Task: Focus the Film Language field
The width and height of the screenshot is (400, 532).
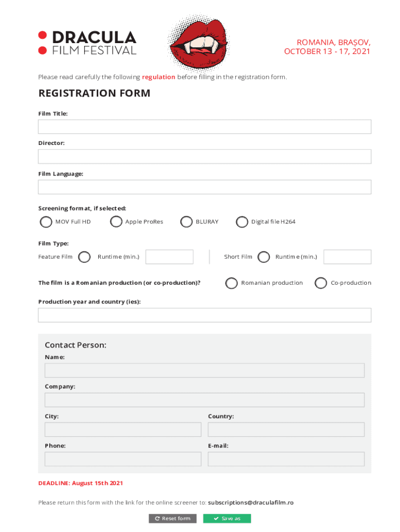Action: 204,187
